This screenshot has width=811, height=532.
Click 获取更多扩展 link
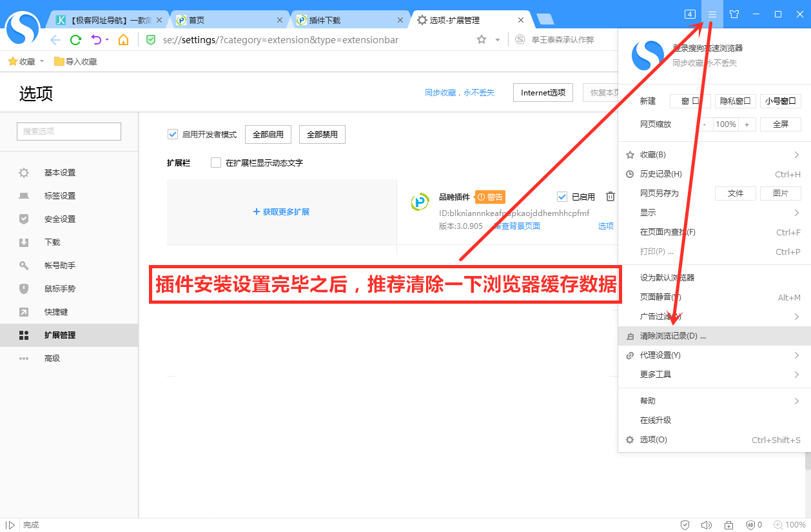pyautogui.click(x=281, y=212)
